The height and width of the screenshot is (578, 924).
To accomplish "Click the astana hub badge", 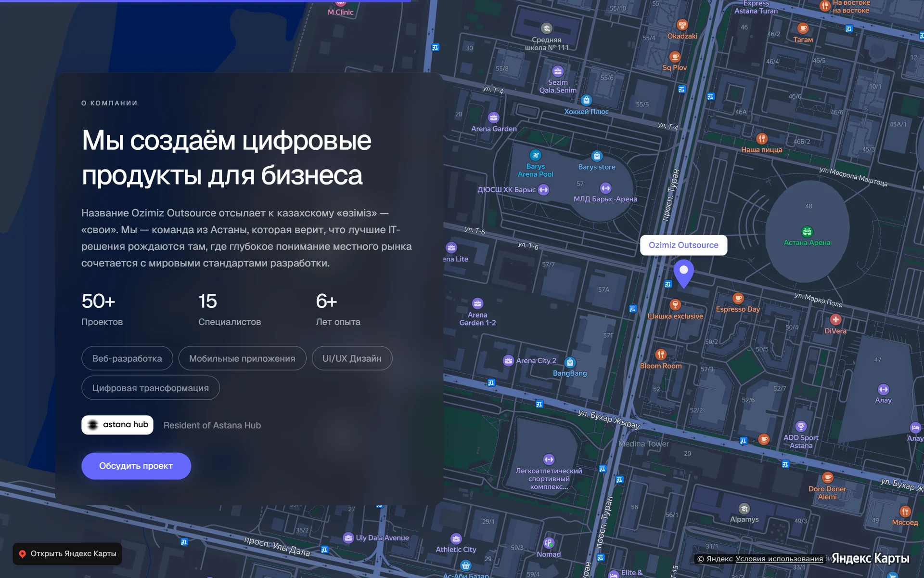I will [x=117, y=425].
